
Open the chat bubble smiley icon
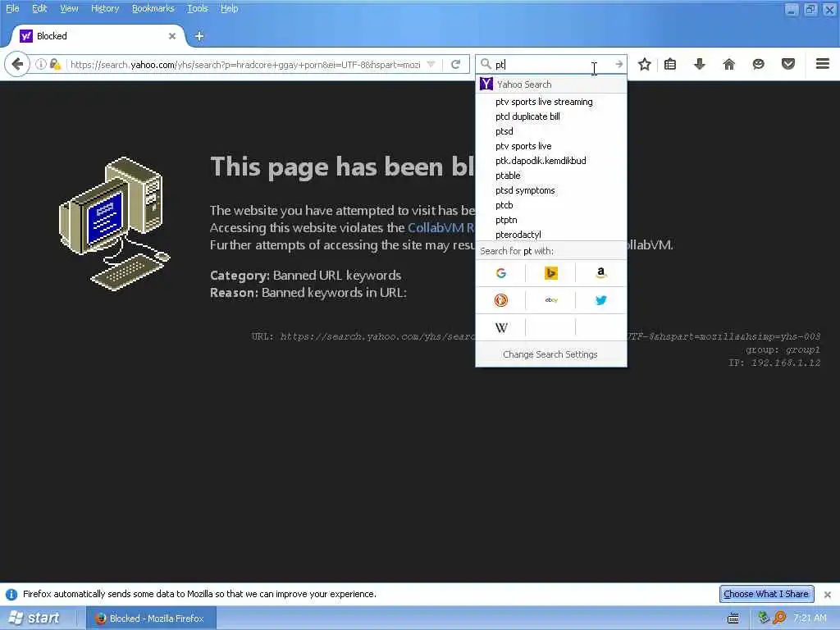758,64
